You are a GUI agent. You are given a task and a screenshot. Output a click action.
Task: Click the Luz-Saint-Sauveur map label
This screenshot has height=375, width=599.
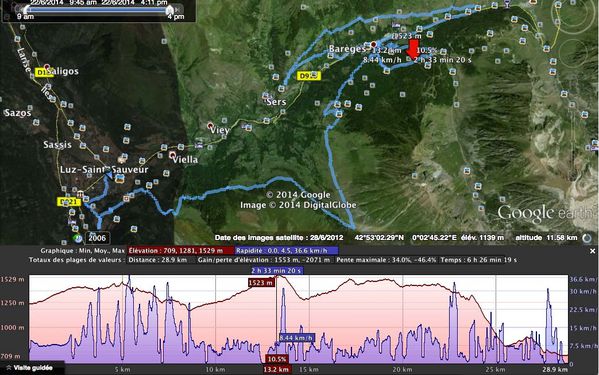click(x=104, y=170)
